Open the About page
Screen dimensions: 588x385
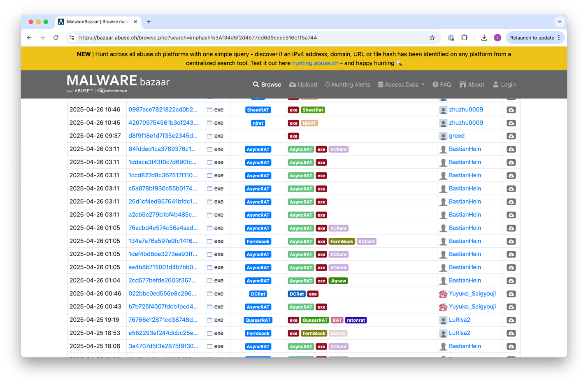point(472,85)
